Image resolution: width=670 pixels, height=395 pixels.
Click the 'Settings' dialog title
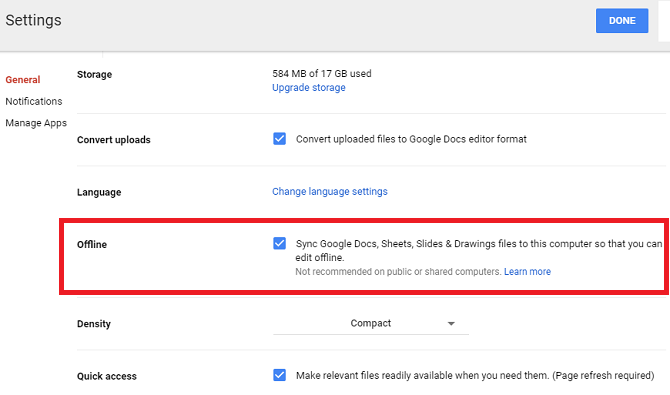pos(33,21)
